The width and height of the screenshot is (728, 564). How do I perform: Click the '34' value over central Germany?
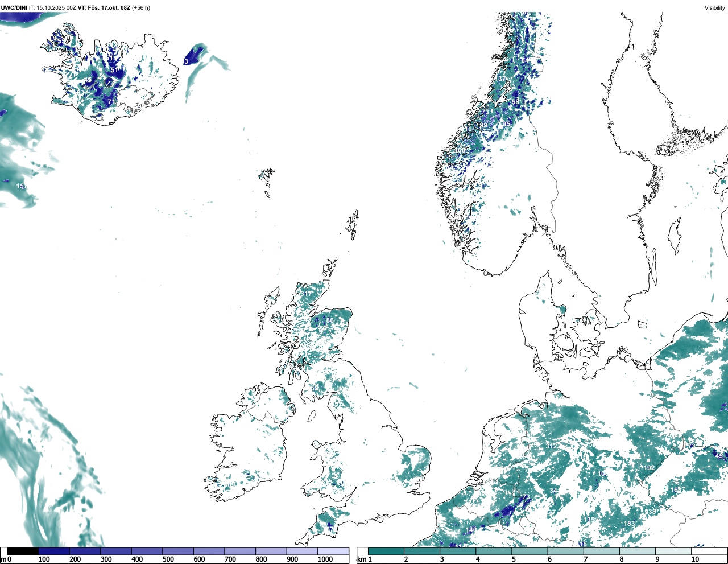tap(553, 491)
